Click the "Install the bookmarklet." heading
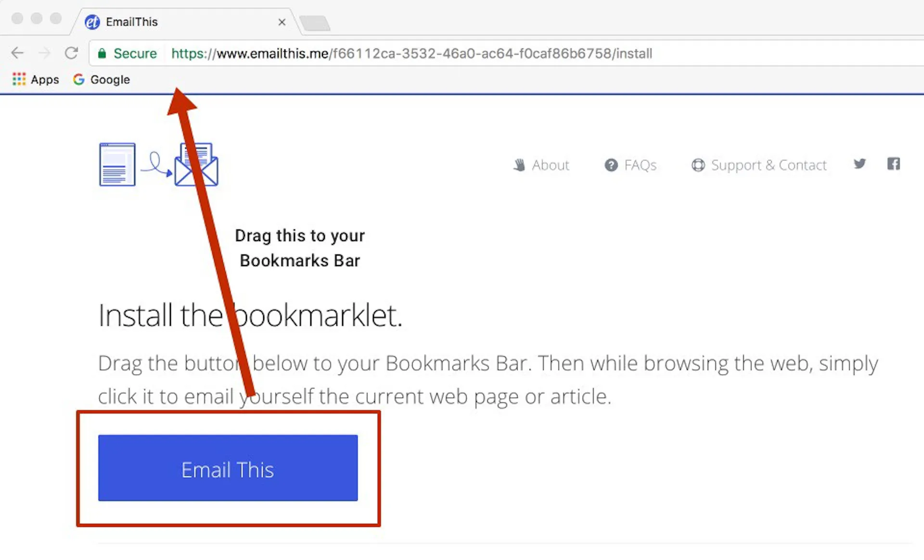The height and width of the screenshot is (560, 924). [x=250, y=316]
